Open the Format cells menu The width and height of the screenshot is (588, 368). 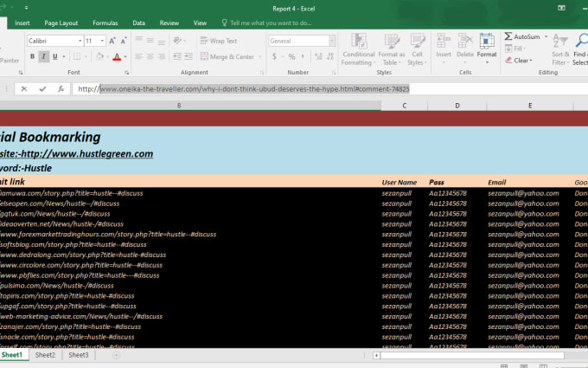tap(487, 48)
